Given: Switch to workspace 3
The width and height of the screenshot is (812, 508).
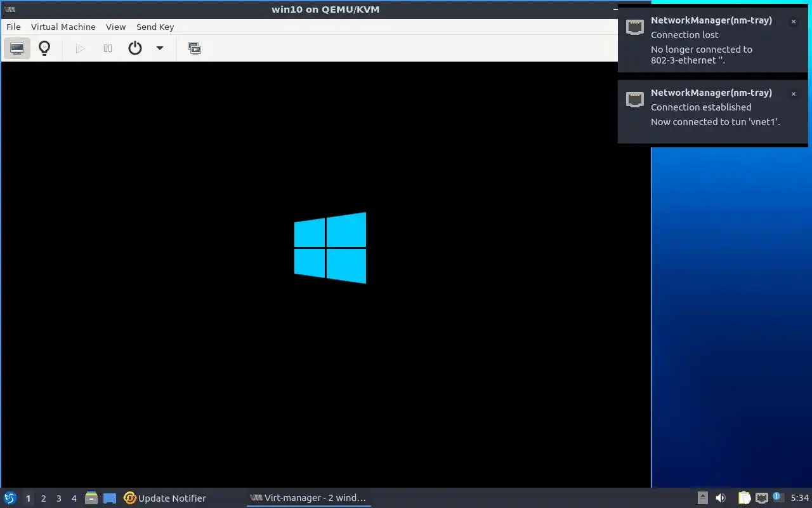Looking at the screenshot, I should click(58, 498).
